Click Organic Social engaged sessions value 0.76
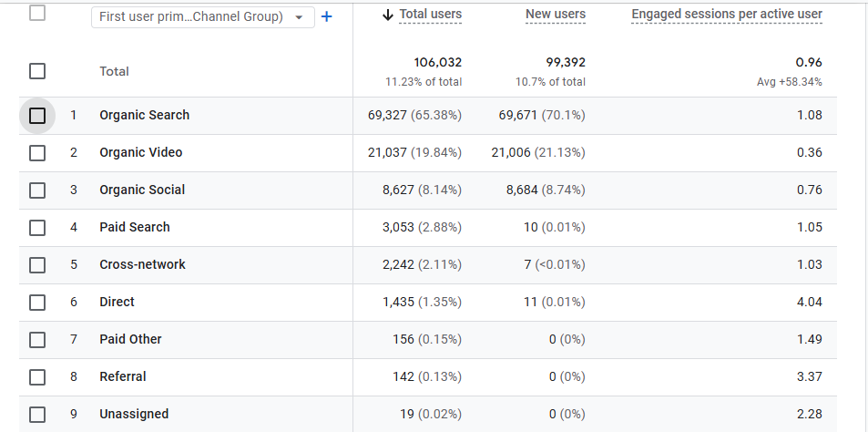This screenshot has height=432, width=868. [810, 190]
